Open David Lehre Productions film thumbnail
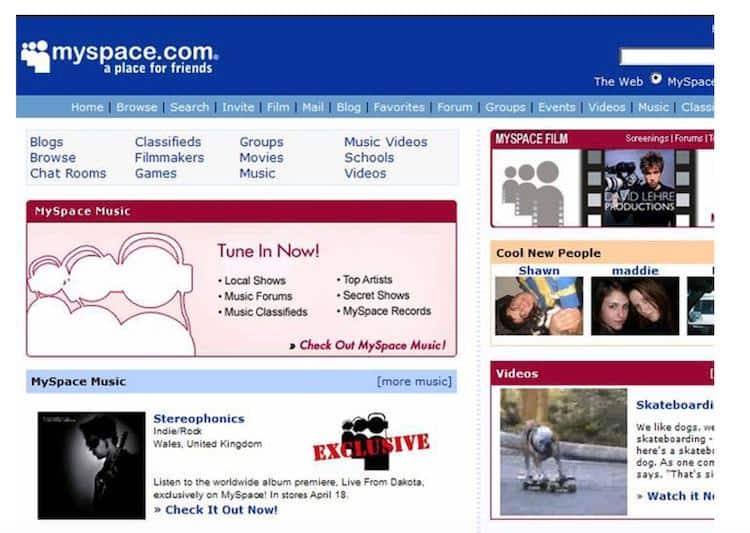 click(639, 188)
